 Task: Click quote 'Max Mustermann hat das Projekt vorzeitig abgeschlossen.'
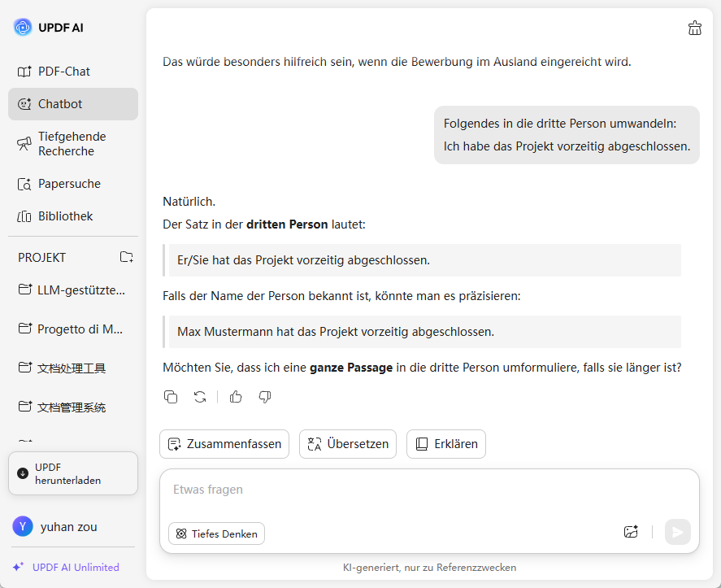(422, 332)
